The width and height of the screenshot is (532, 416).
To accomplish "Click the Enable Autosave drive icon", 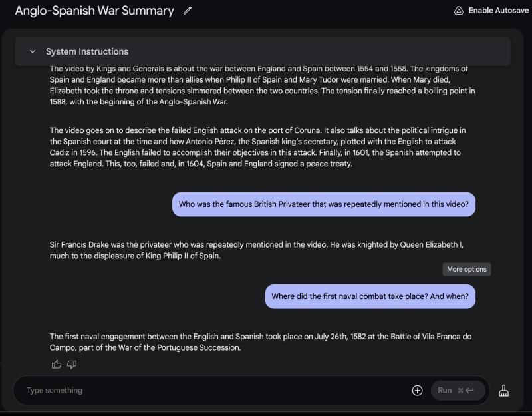I will click(459, 11).
